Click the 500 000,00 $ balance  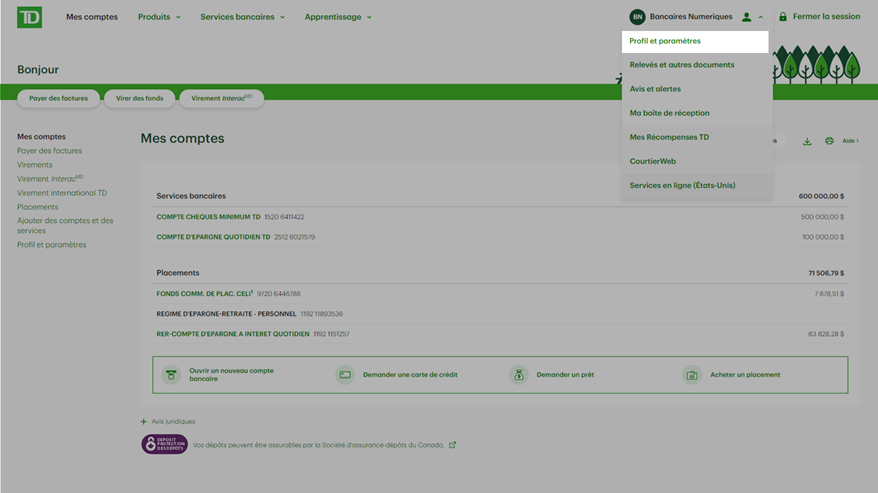coord(822,217)
